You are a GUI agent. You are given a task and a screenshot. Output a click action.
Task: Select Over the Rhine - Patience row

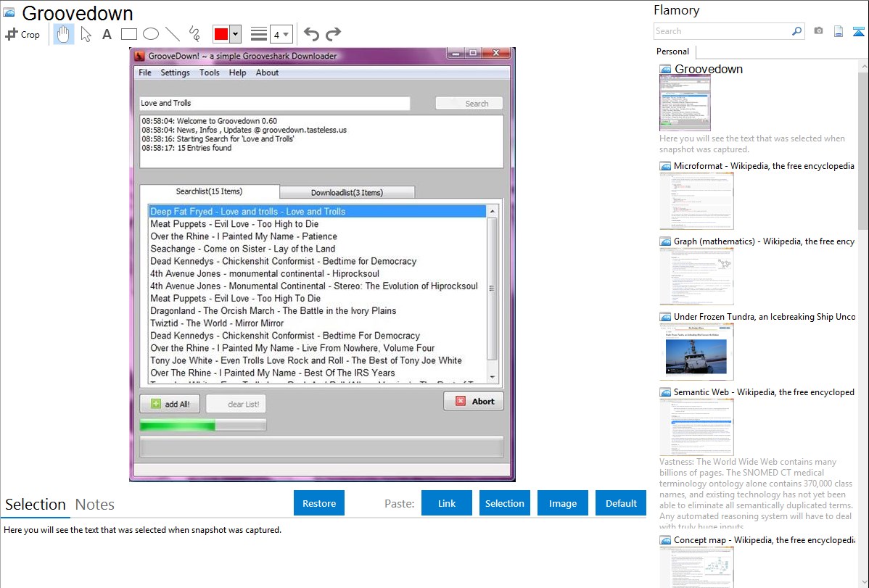tap(317, 236)
